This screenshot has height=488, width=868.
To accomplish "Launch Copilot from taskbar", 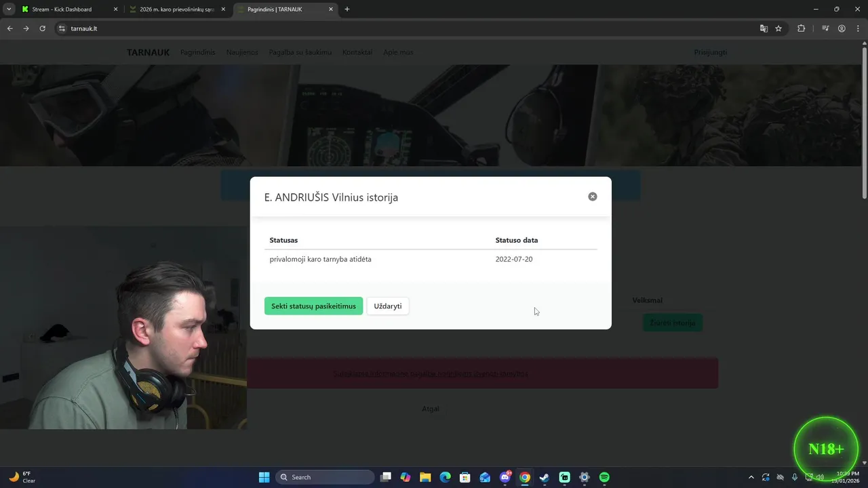I will point(406,477).
